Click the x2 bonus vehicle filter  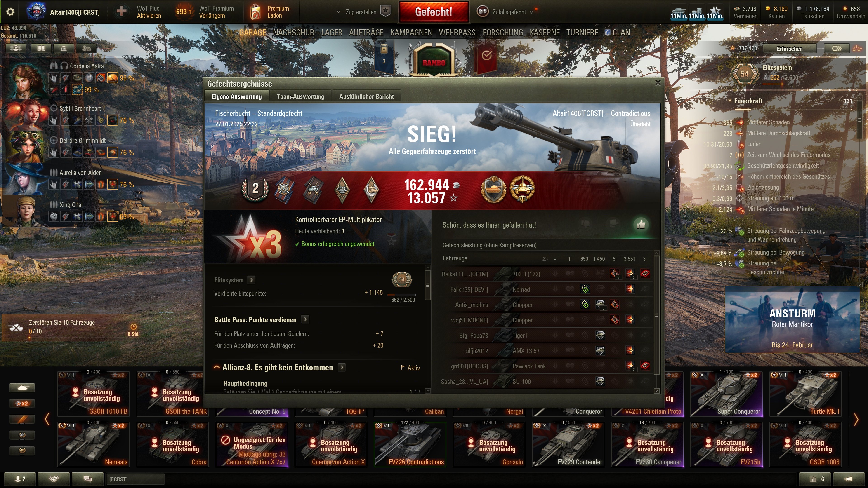pos(22,403)
